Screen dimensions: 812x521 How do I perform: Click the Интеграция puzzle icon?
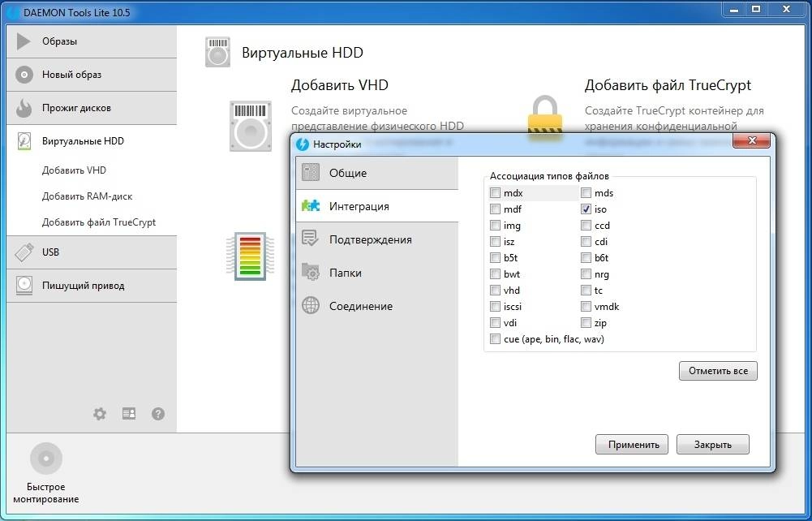[311, 206]
